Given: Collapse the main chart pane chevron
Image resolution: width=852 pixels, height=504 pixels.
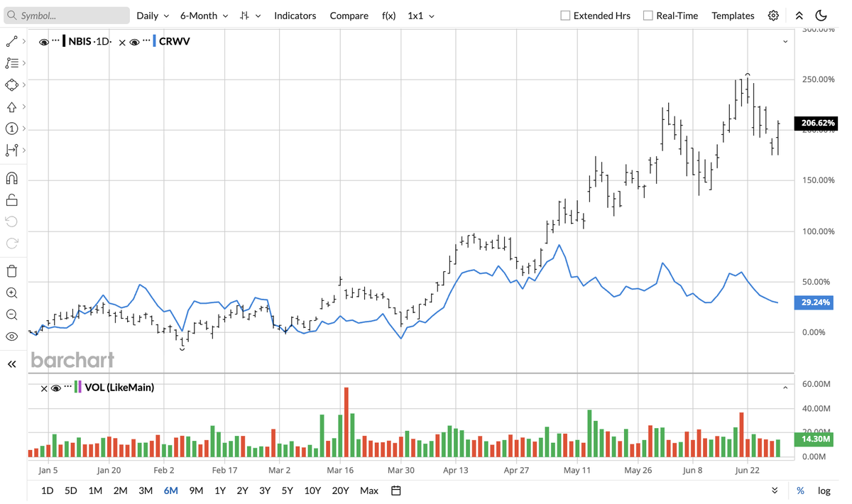Looking at the screenshot, I should pyautogui.click(x=785, y=42).
